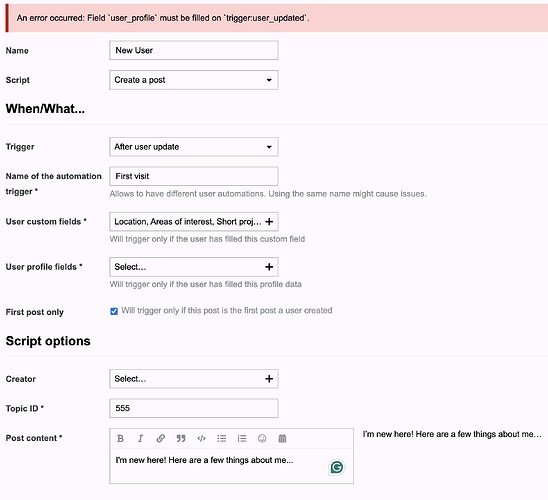
Task: Open the Trigger dropdown
Action: point(194,147)
